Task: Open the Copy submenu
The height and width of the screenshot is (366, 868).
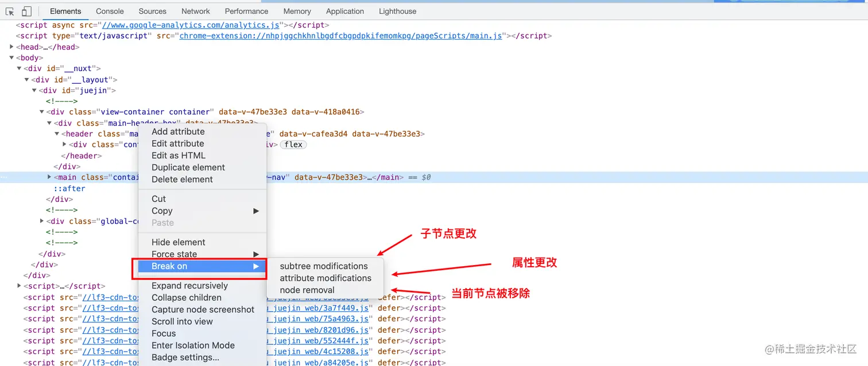Action: pos(203,211)
